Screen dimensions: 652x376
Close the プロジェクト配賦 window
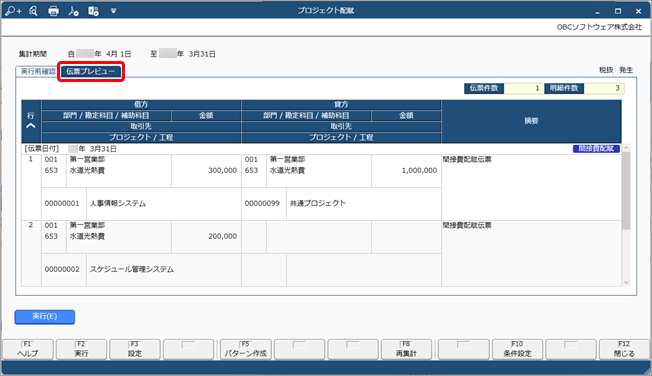[638, 11]
